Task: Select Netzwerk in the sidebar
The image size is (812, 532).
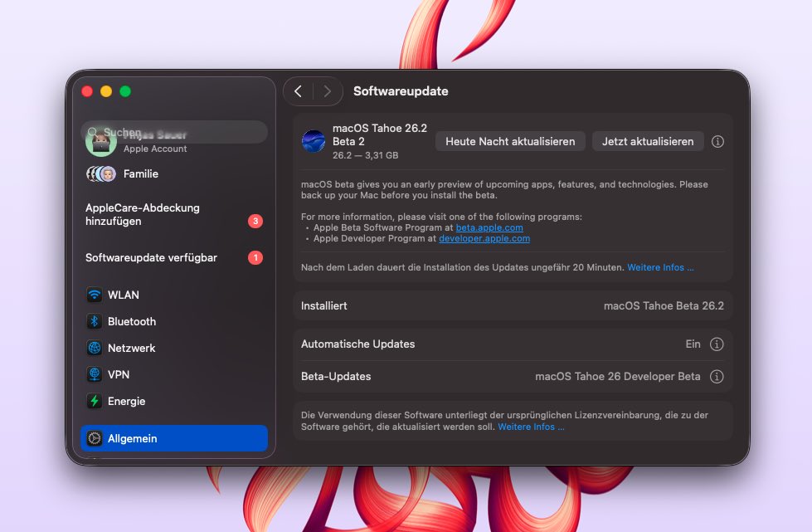Action: coord(174,348)
